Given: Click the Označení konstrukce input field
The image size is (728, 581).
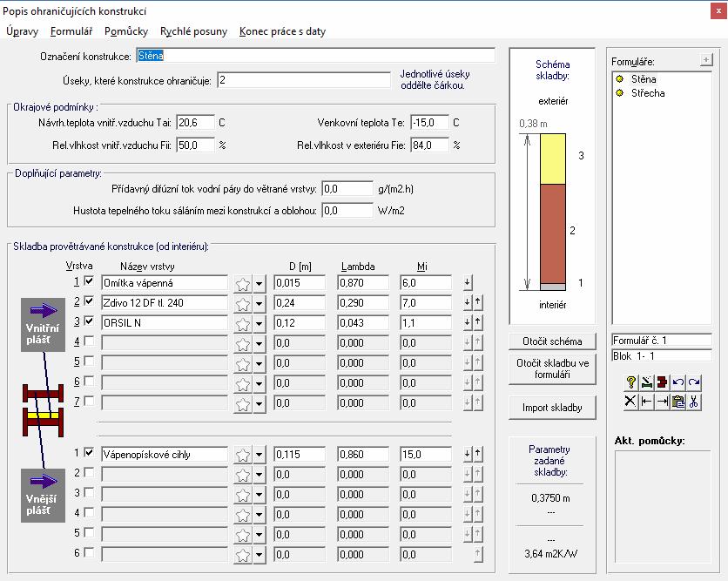Looking at the screenshot, I should click(316, 56).
